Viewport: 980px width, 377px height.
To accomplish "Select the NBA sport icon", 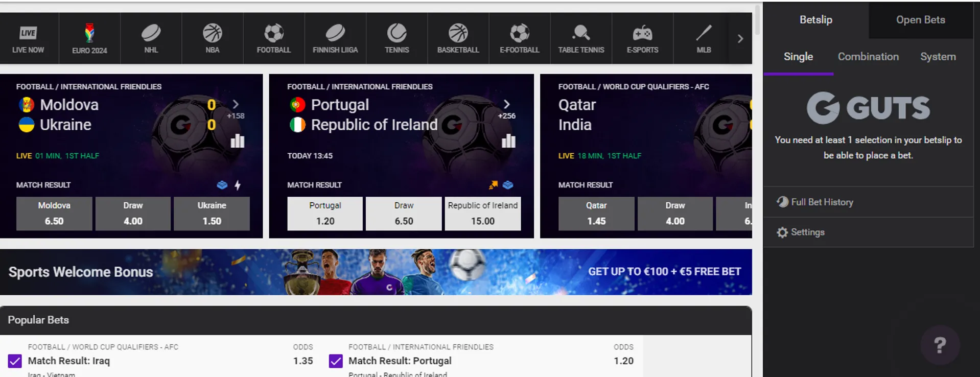I will 213,38.
